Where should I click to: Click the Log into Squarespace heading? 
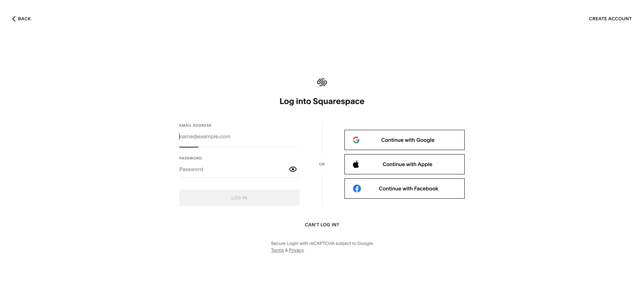point(322,101)
